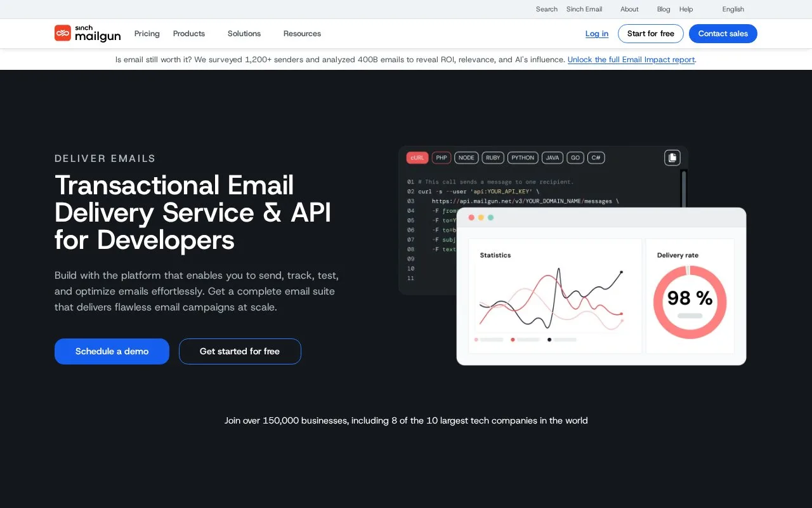This screenshot has height=508, width=812.
Task: Switch to the JAVA code tab
Action: (553, 157)
